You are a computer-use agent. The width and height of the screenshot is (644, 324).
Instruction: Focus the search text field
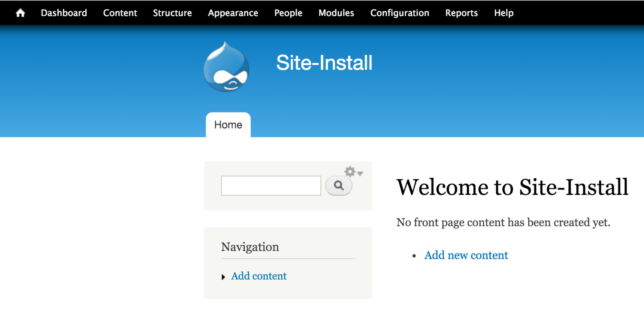click(271, 186)
